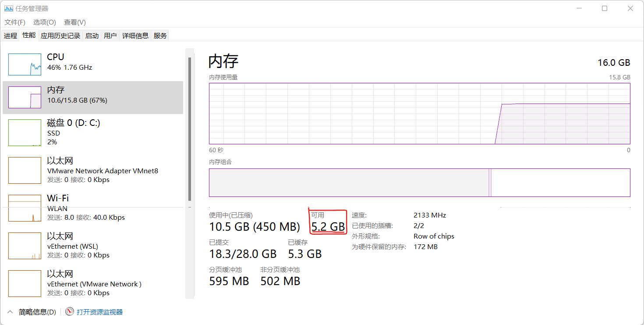The height and width of the screenshot is (325, 644).
Task: Click the 简略信息(D) button
Action: click(x=37, y=312)
